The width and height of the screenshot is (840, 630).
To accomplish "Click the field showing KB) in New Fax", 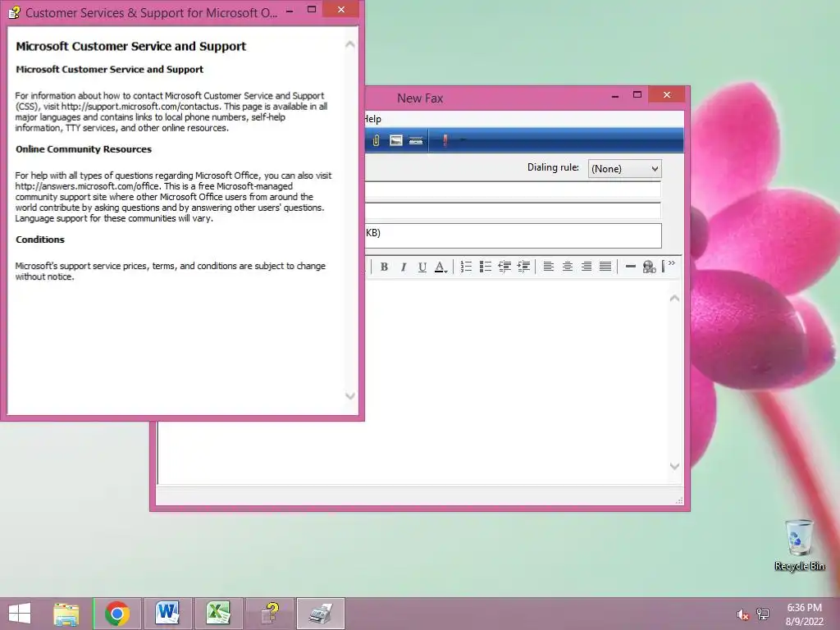I will 514,235.
